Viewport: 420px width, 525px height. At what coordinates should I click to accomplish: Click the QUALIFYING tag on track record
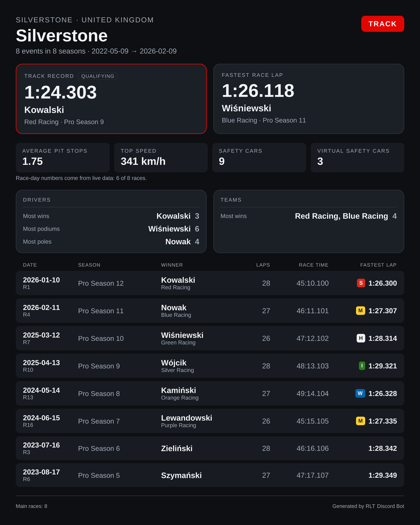(x=98, y=76)
